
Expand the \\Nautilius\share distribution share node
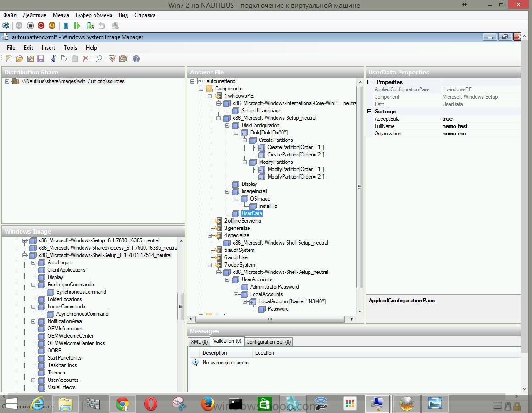[7, 81]
